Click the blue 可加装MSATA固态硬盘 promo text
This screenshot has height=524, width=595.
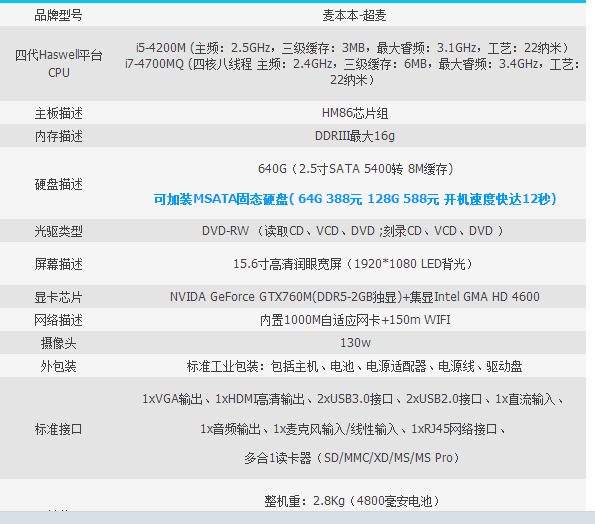[x=355, y=199]
